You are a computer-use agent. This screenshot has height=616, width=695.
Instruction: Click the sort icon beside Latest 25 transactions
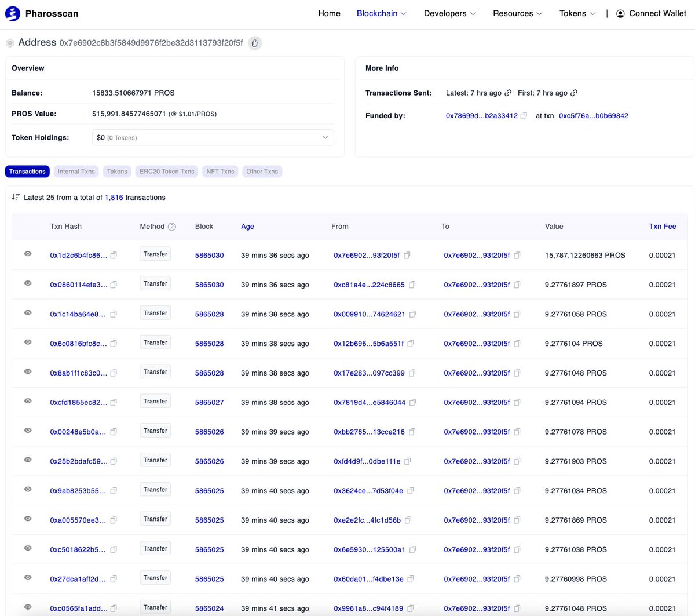(16, 197)
